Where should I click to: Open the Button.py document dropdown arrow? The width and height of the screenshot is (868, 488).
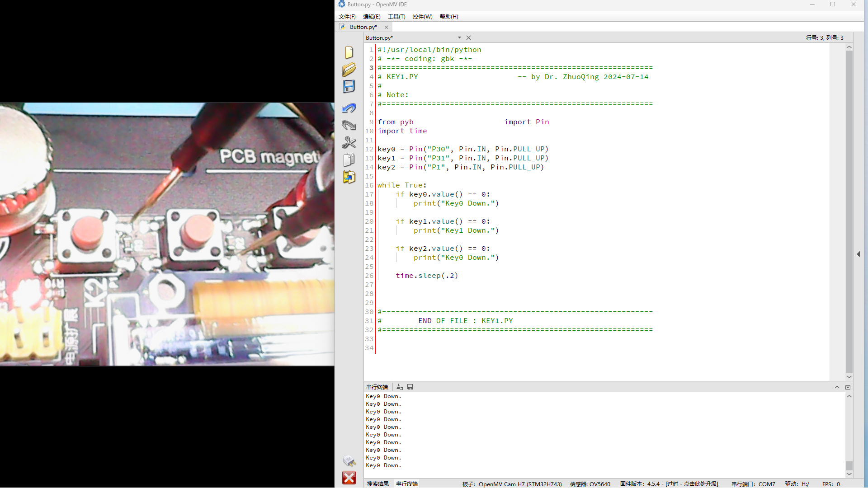pyautogui.click(x=459, y=38)
